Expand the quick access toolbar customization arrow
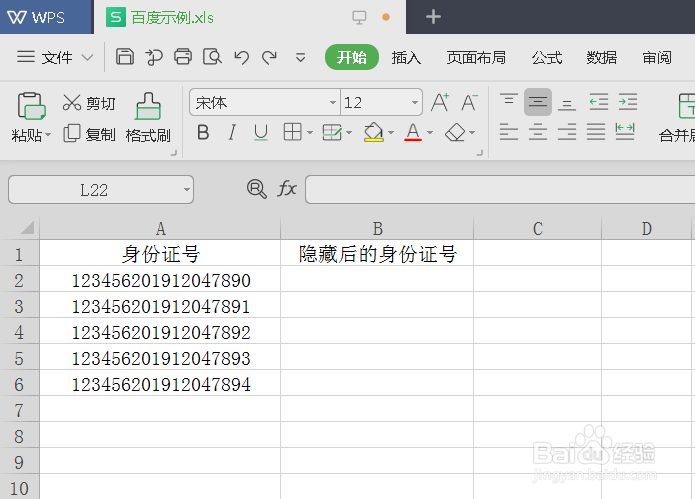The height and width of the screenshot is (499, 695). (x=301, y=58)
